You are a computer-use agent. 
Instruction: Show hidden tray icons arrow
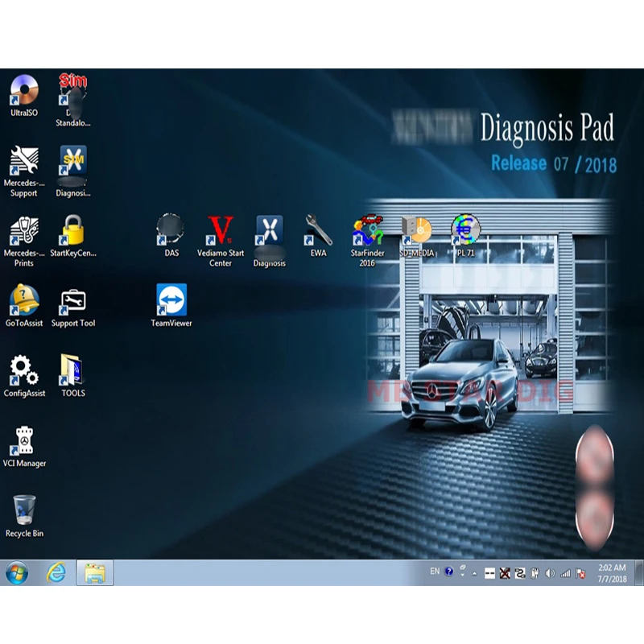(474, 573)
